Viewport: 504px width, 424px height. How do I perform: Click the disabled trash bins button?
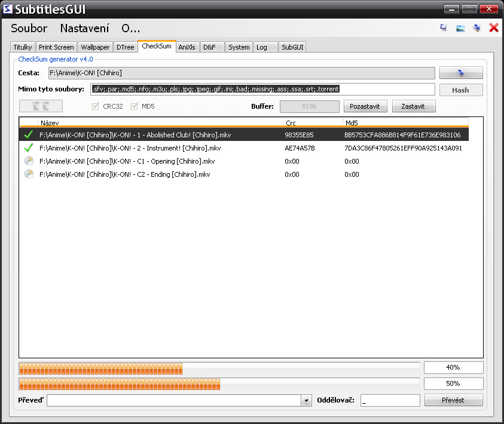41,106
